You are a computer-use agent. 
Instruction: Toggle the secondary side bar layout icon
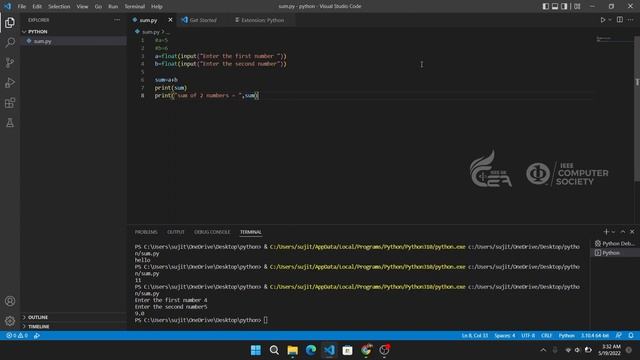coord(564,6)
